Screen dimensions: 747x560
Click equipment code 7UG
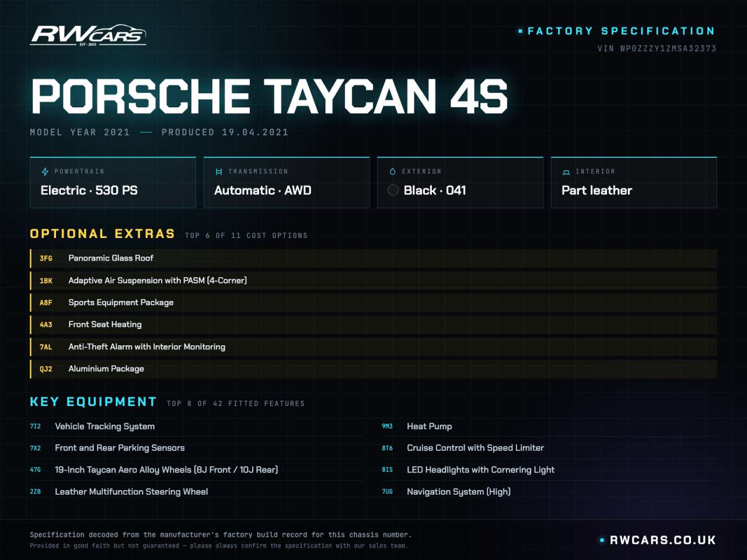pos(388,492)
